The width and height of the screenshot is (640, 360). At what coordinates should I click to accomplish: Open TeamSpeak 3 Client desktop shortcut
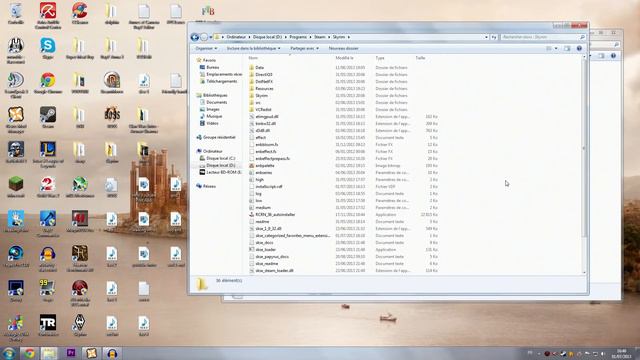tap(16, 85)
